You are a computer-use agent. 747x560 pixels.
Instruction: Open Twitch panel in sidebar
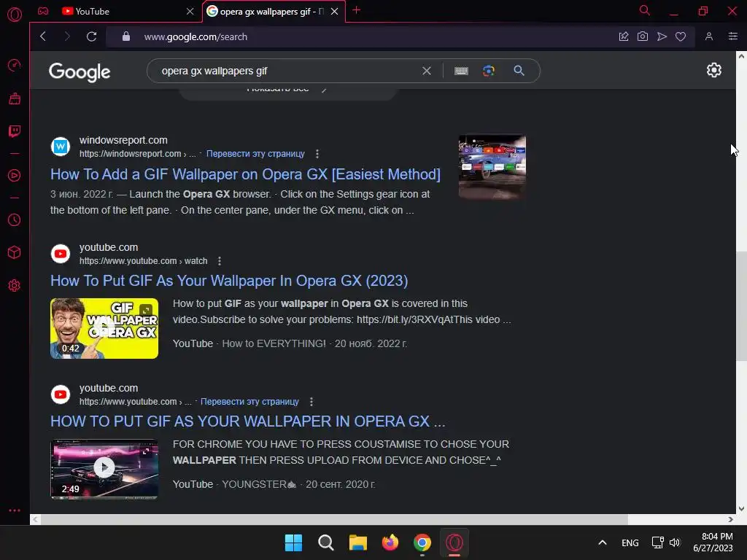tap(15, 131)
